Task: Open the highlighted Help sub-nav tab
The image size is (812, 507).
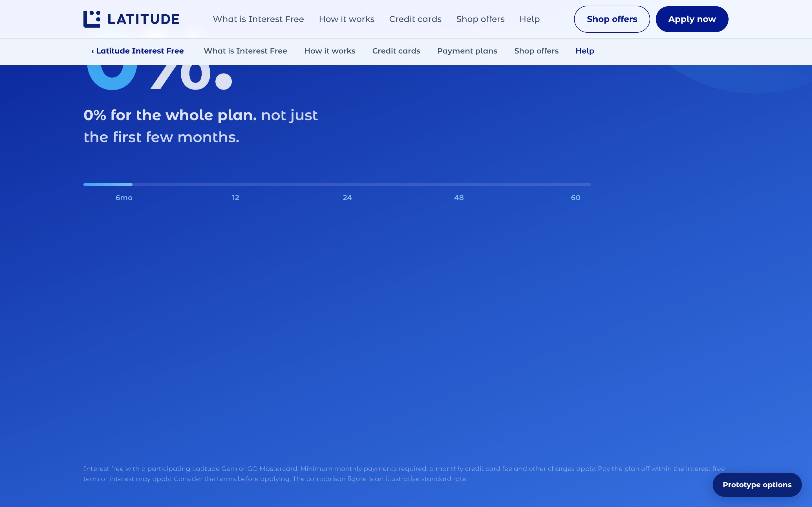Action: [584, 51]
